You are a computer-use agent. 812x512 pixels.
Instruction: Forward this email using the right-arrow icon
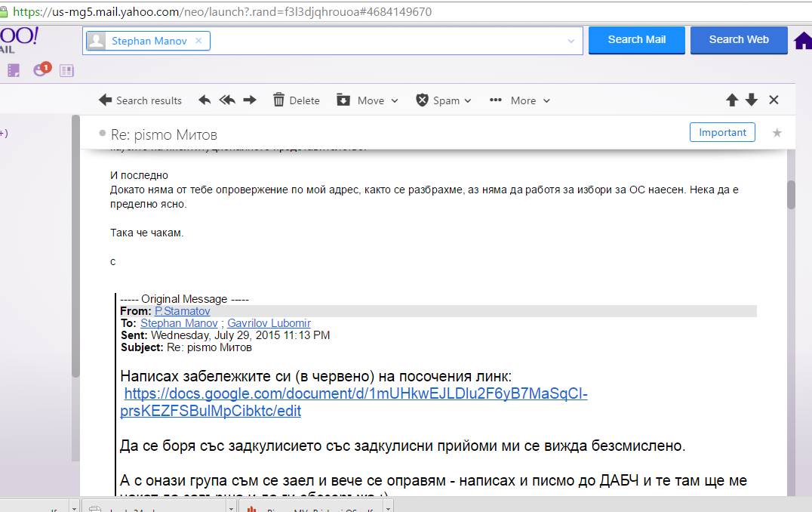250,100
